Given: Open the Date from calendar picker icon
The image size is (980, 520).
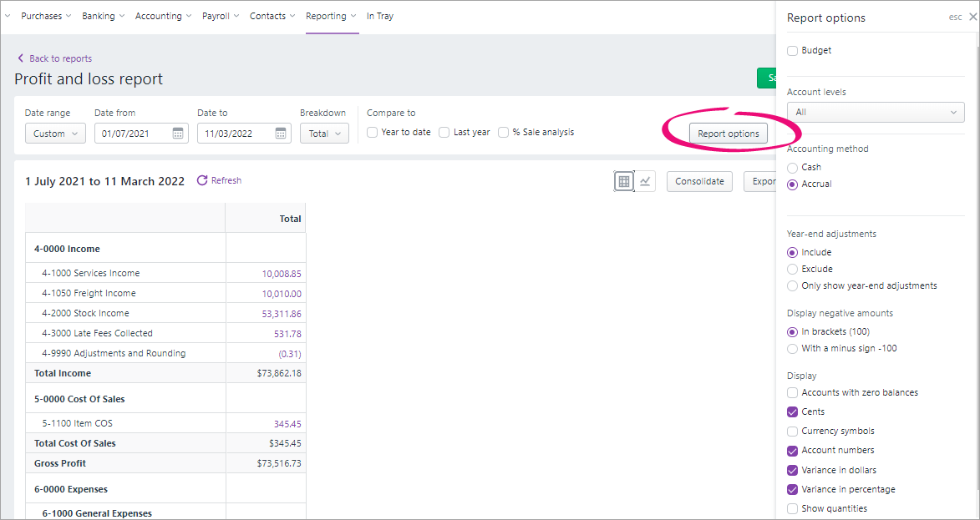Looking at the screenshot, I should 177,133.
